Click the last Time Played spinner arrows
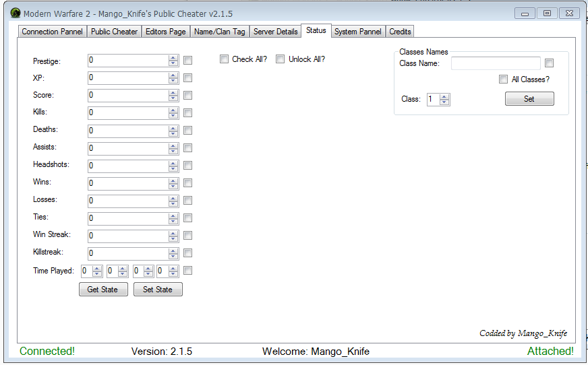The image size is (588, 365). click(x=173, y=271)
